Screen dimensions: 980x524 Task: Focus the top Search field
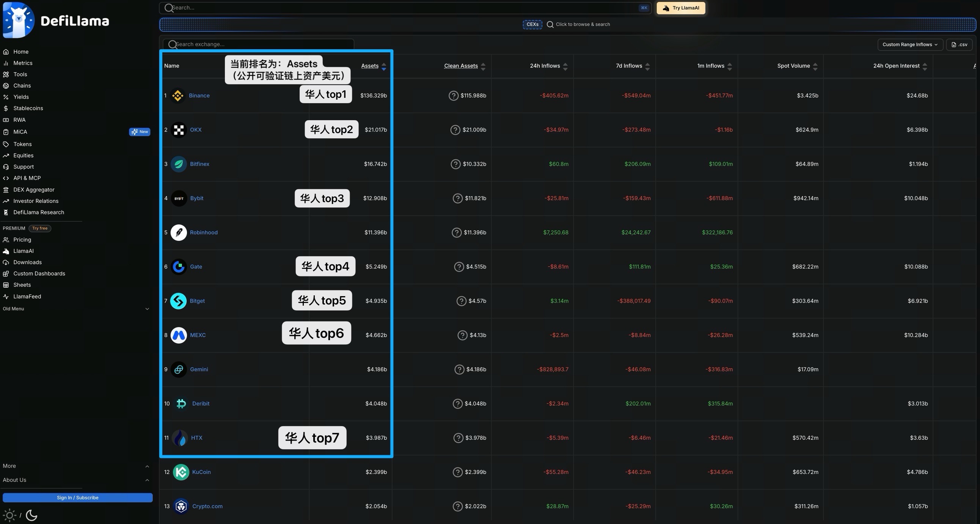pyautogui.click(x=405, y=8)
